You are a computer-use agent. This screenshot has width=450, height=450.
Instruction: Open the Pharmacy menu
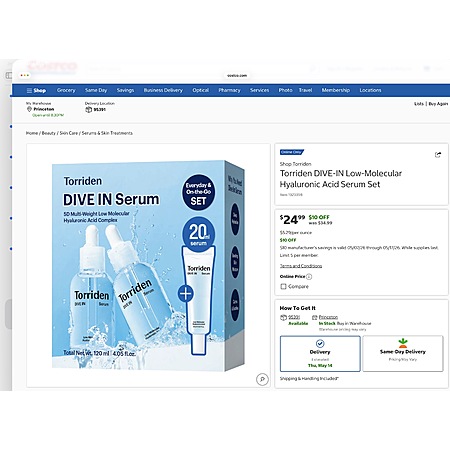229,90
